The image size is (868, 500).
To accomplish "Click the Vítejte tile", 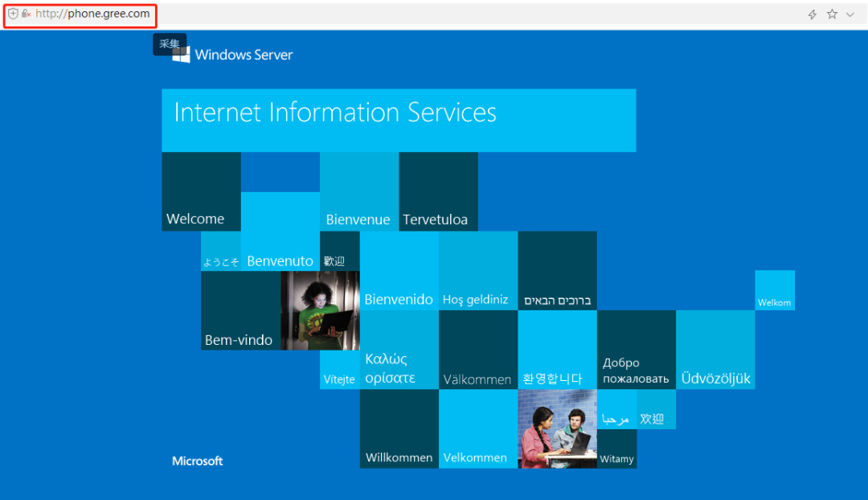I will [340, 370].
